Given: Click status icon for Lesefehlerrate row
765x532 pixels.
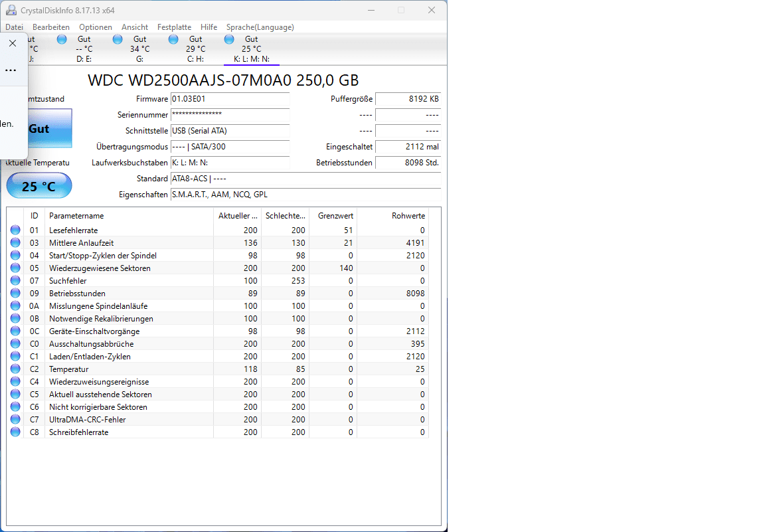Looking at the screenshot, I should 16,230.
